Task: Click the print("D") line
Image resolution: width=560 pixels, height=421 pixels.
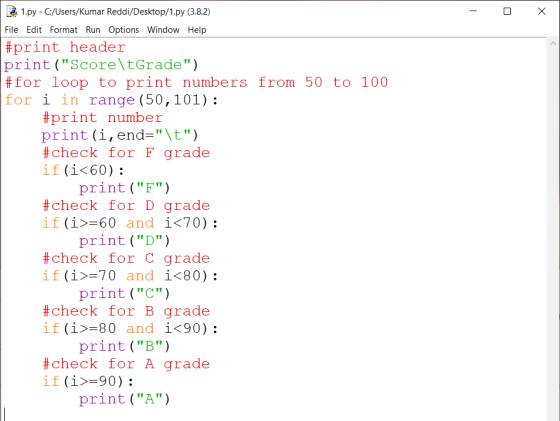Action: (x=124, y=240)
